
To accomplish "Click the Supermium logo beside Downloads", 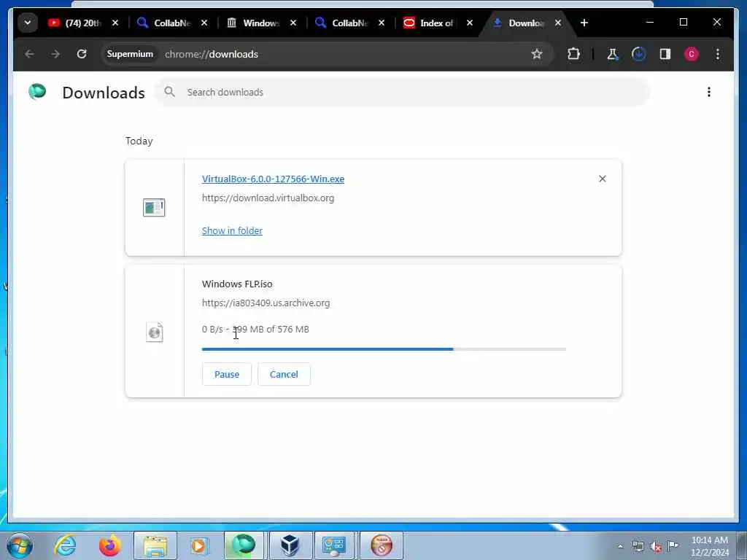I will (x=37, y=91).
